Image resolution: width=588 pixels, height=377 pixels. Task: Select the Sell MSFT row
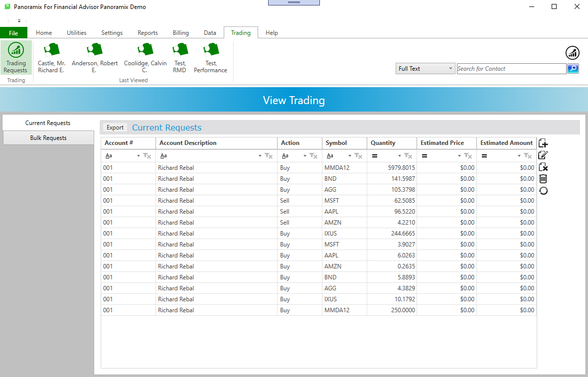319,201
